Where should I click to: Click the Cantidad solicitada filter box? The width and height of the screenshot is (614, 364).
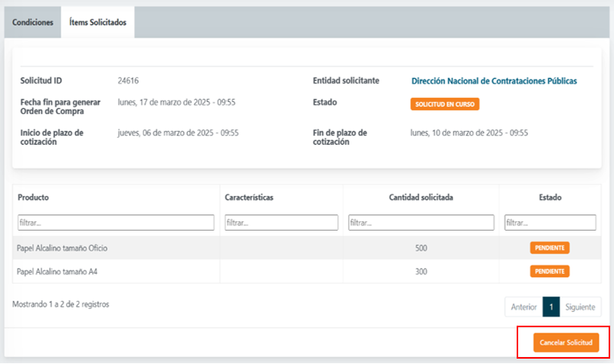click(x=421, y=222)
